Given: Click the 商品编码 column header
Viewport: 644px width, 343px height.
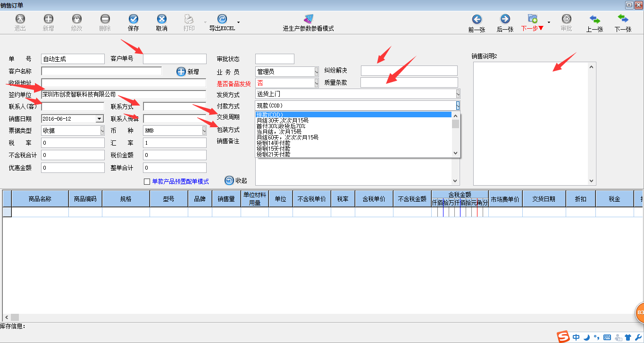Looking at the screenshot, I should (x=85, y=199).
